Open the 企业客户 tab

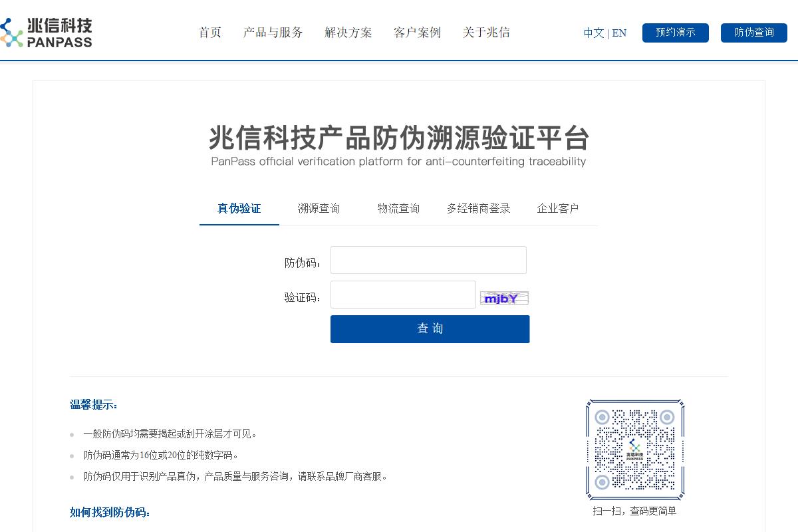(558, 208)
